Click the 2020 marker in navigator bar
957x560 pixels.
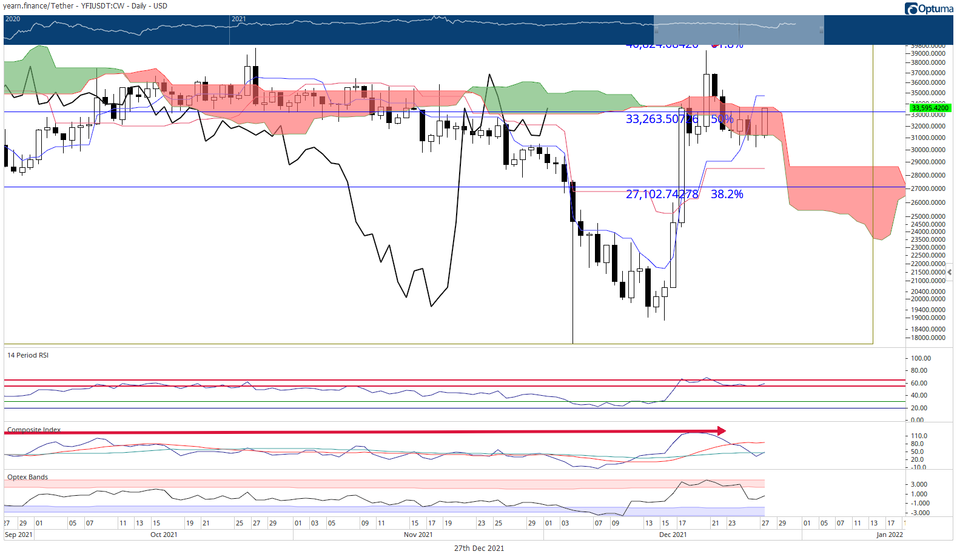point(13,19)
